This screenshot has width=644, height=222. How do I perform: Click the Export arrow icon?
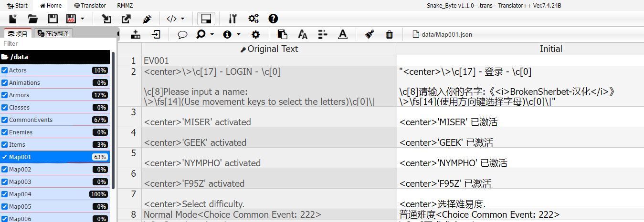[126, 19]
